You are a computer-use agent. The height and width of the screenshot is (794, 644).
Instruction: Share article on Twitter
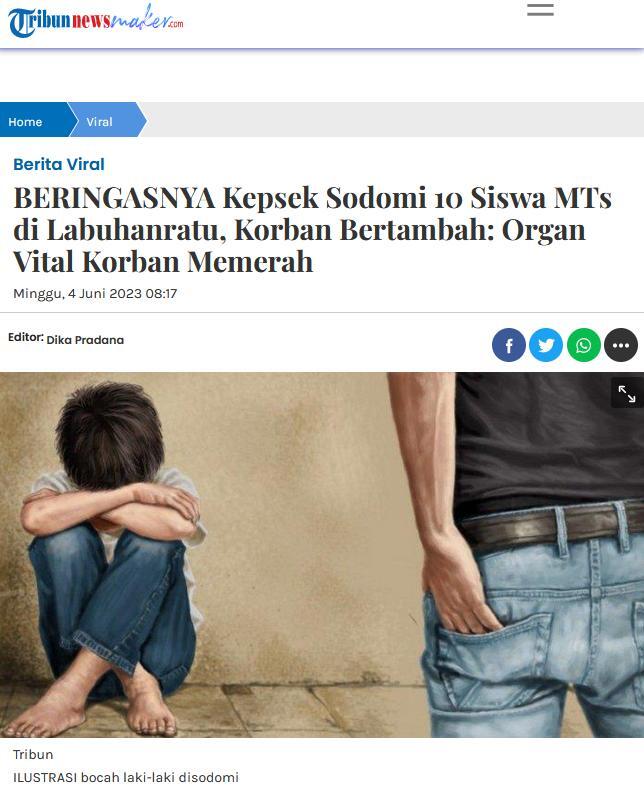pyautogui.click(x=546, y=345)
